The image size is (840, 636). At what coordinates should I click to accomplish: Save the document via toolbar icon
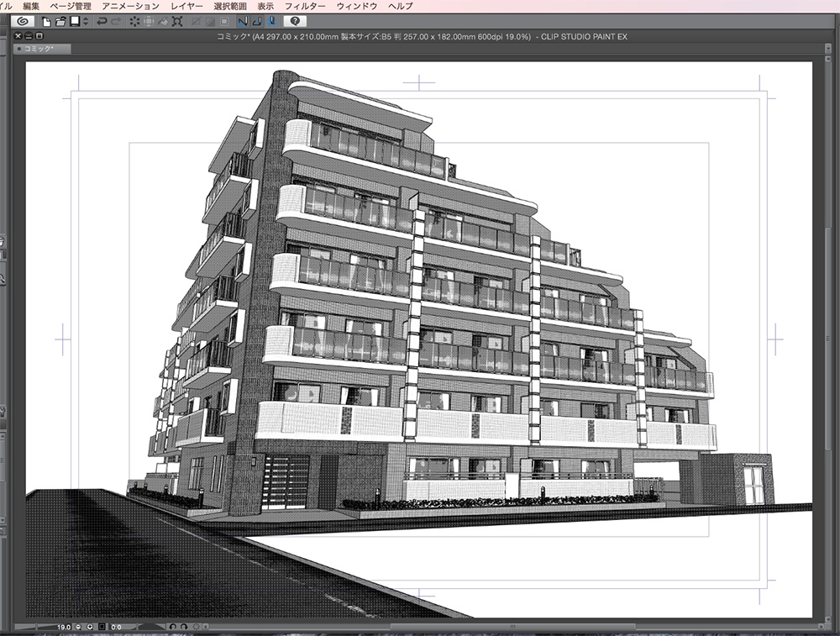pyautogui.click(x=75, y=21)
